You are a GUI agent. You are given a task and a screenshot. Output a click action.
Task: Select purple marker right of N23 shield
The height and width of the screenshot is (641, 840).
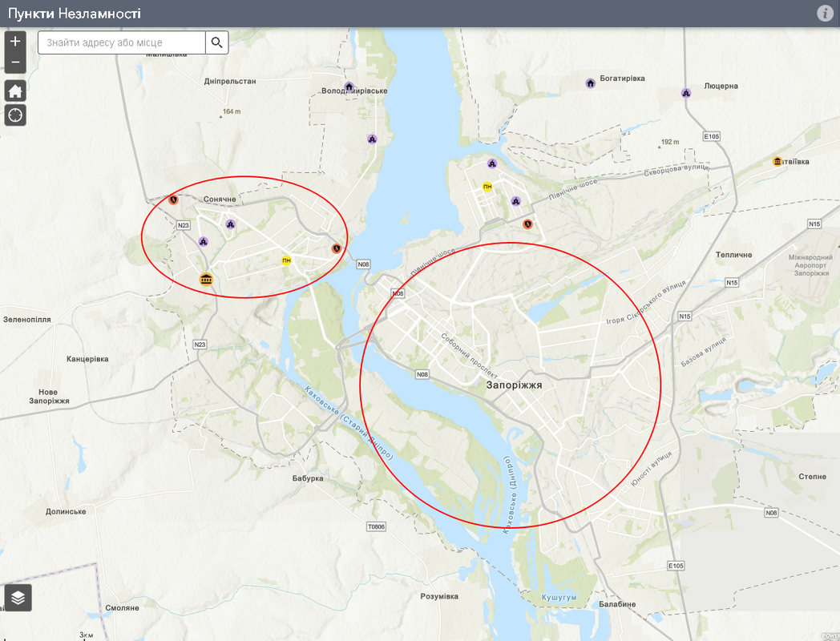coord(231,224)
